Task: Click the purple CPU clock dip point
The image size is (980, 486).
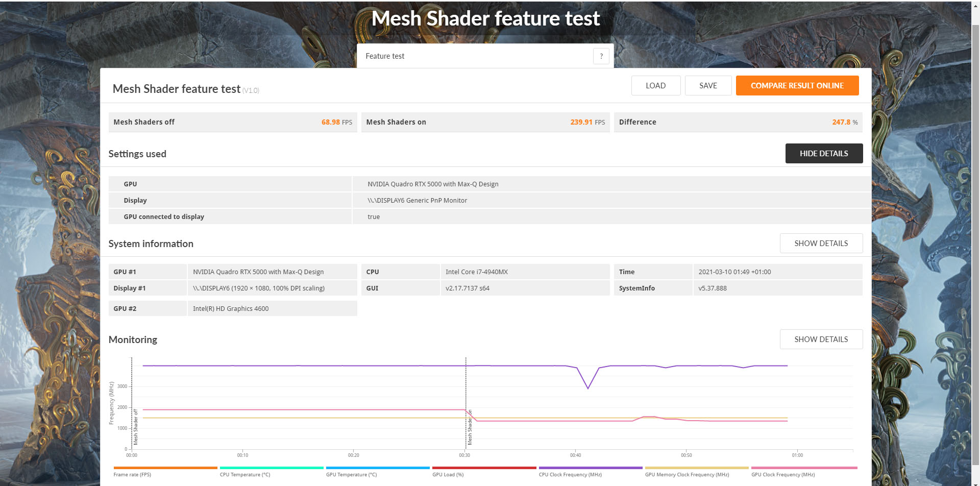Action: 588,388
